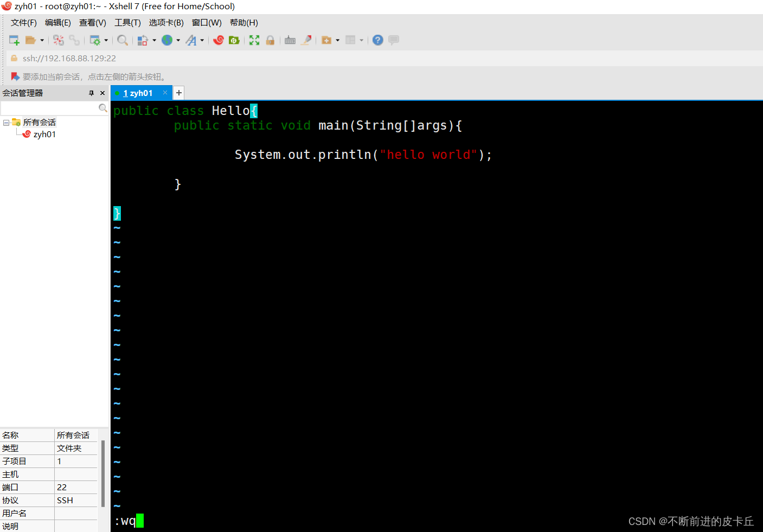Click the New Session toolbar icon
This screenshot has width=763, height=532.
(14, 40)
